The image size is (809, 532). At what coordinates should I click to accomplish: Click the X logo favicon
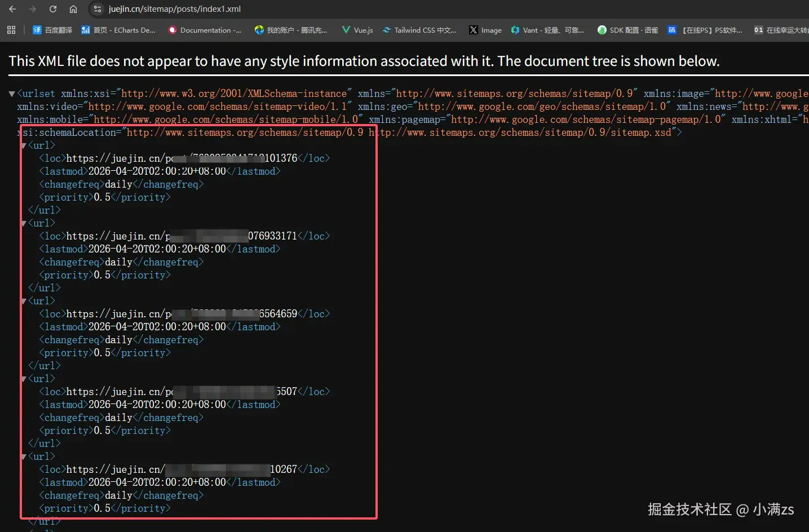point(474,30)
